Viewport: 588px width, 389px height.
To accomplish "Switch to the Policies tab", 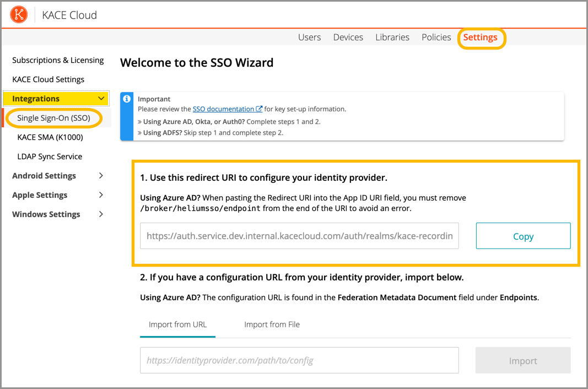I will (436, 37).
